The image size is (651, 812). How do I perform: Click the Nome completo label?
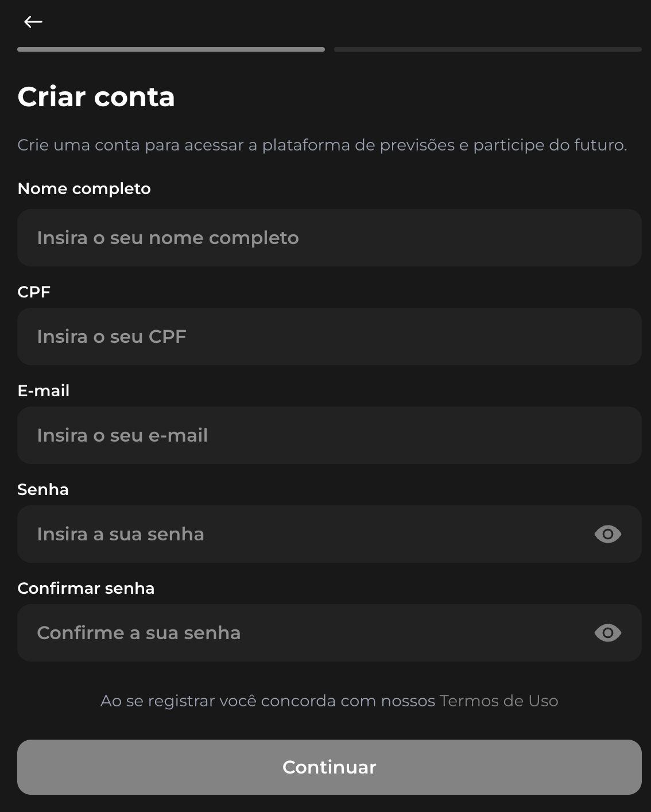coord(84,188)
